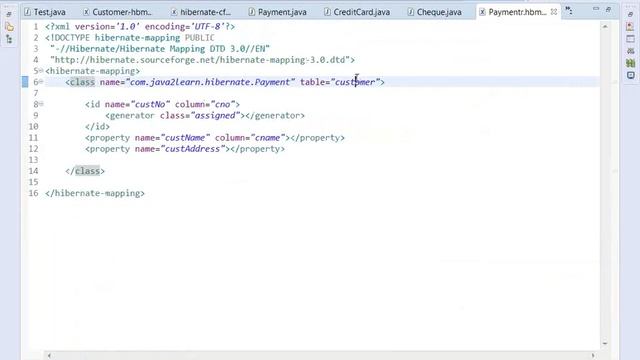The width and height of the screenshot is (640, 360).
Task: Click the Hibernate Mapping DTD 3.0 identifier on line 3
Action: (x=160, y=49)
